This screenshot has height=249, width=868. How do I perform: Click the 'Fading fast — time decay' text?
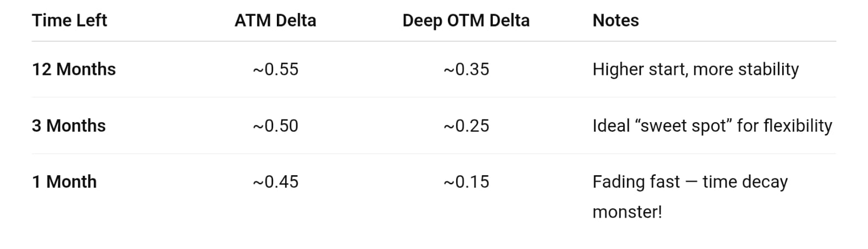point(690,182)
